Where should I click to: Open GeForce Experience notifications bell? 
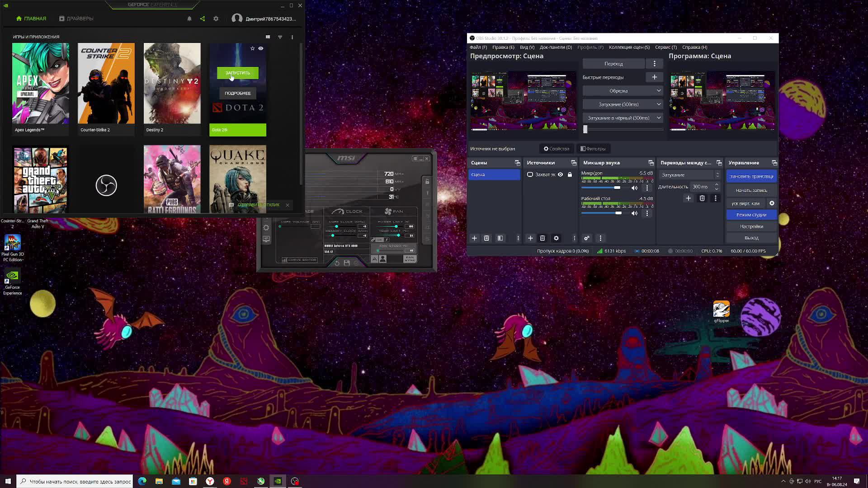point(189,19)
